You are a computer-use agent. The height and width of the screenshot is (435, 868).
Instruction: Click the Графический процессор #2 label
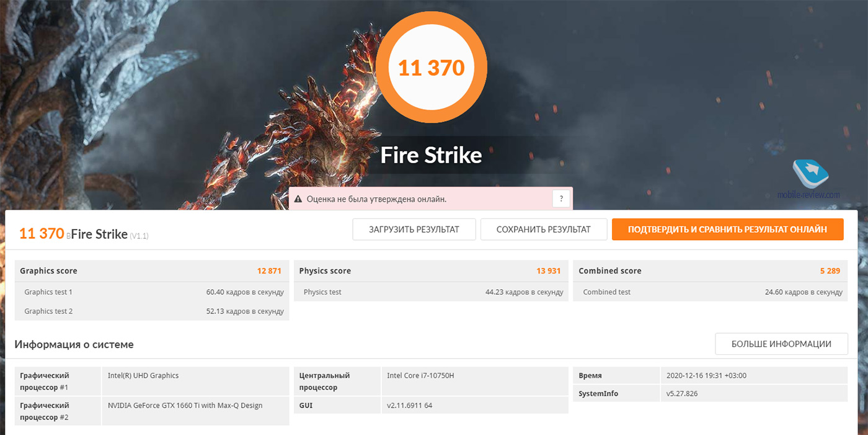45,411
